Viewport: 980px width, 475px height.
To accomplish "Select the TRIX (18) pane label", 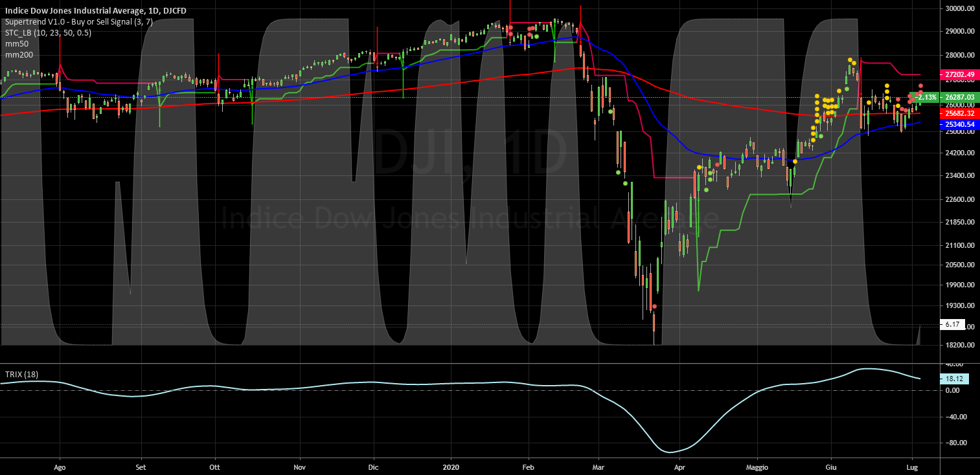I will (21, 375).
